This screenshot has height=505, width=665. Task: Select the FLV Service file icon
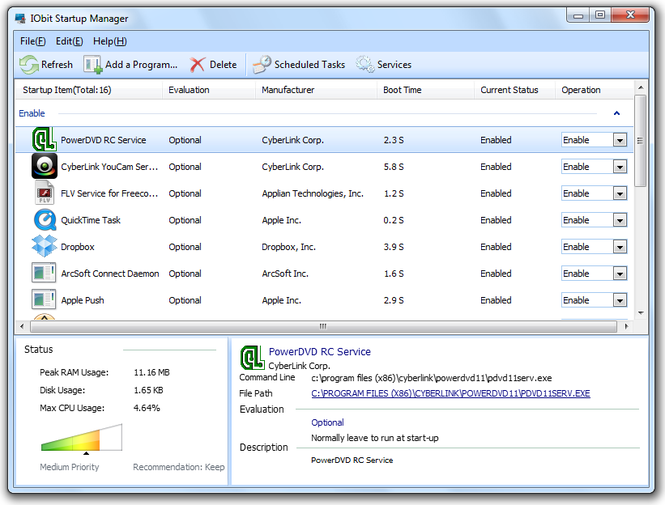(44, 193)
